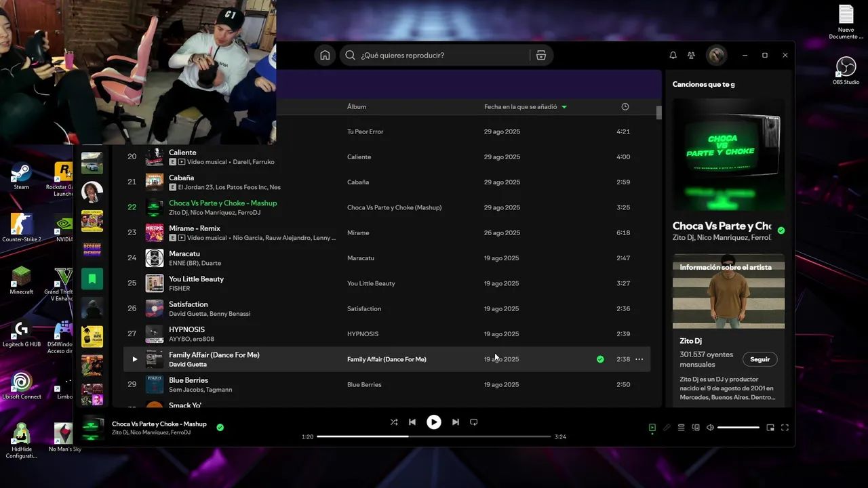The image size is (868, 488).
Task: Open Counter-Strike 2 desktop shortcut
Action: pyautogui.click(x=22, y=228)
